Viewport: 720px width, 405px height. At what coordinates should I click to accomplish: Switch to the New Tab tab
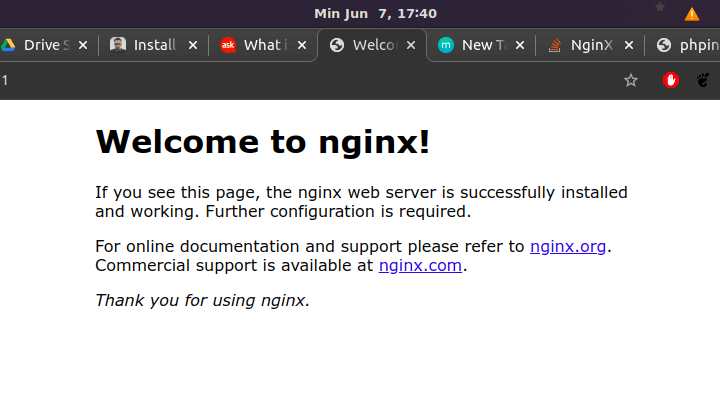click(x=482, y=45)
